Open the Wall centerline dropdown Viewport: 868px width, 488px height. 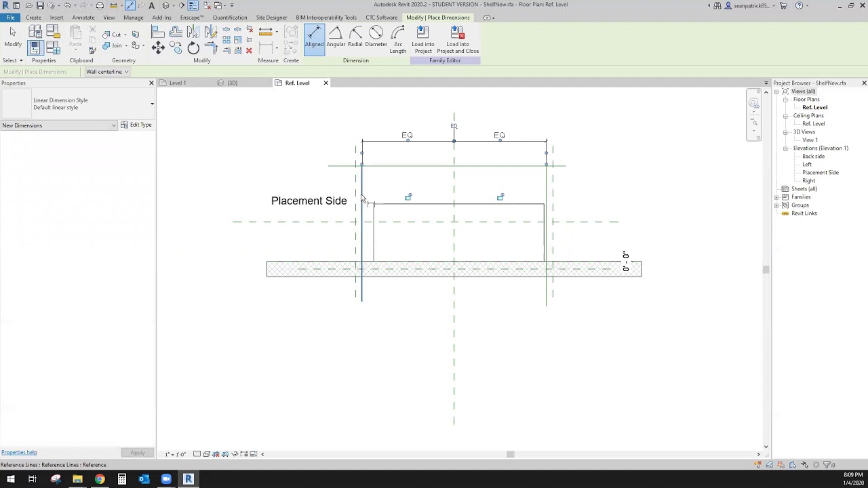point(106,72)
